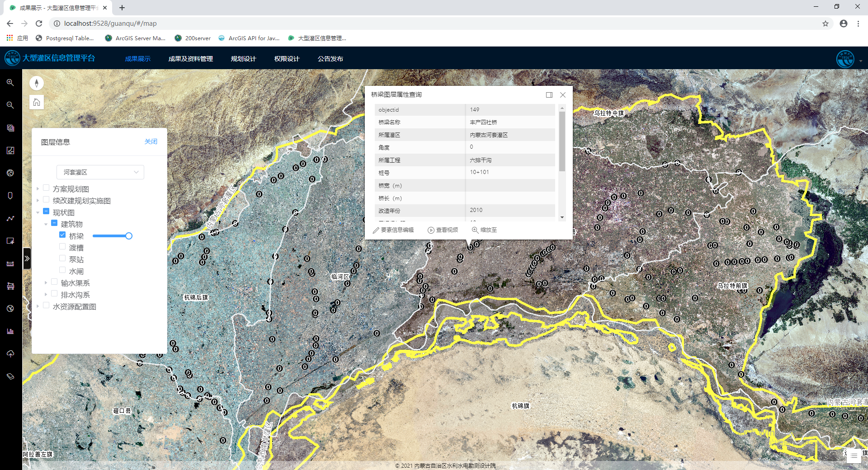Open the 成果展示 menu
The image size is (868, 470).
[x=138, y=59]
